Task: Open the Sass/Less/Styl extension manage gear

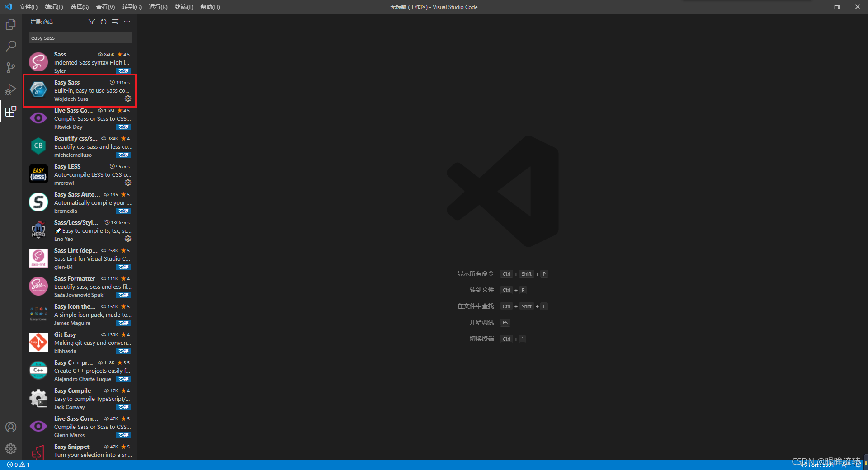Action: pos(128,239)
